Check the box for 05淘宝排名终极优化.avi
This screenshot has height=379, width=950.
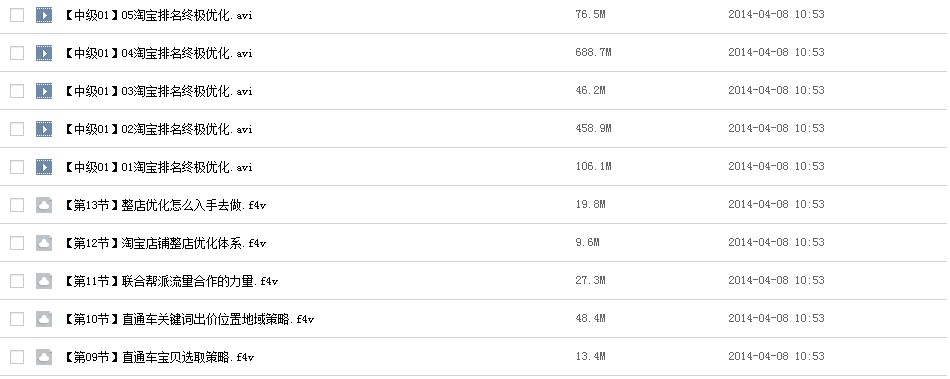click(17, 15)
